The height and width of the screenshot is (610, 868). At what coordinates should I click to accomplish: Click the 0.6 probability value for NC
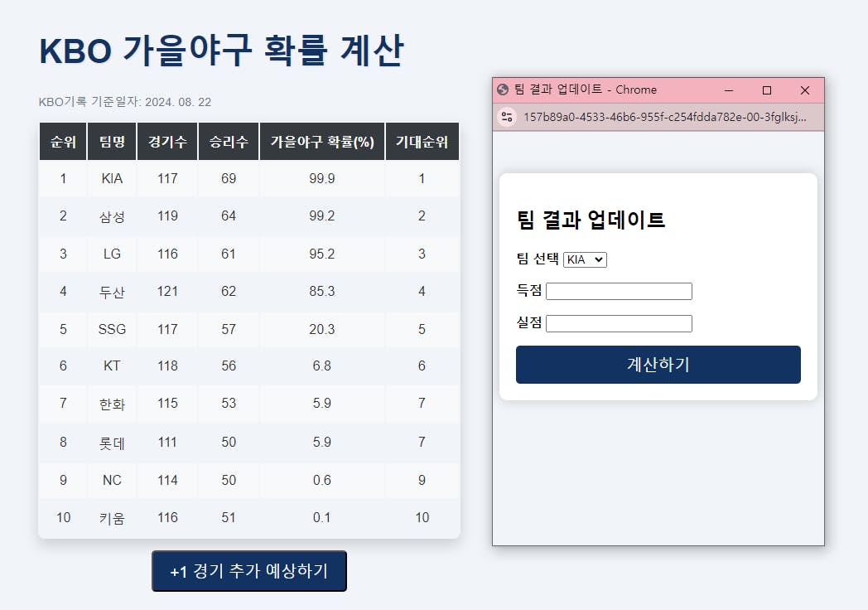tap(322, 480)
